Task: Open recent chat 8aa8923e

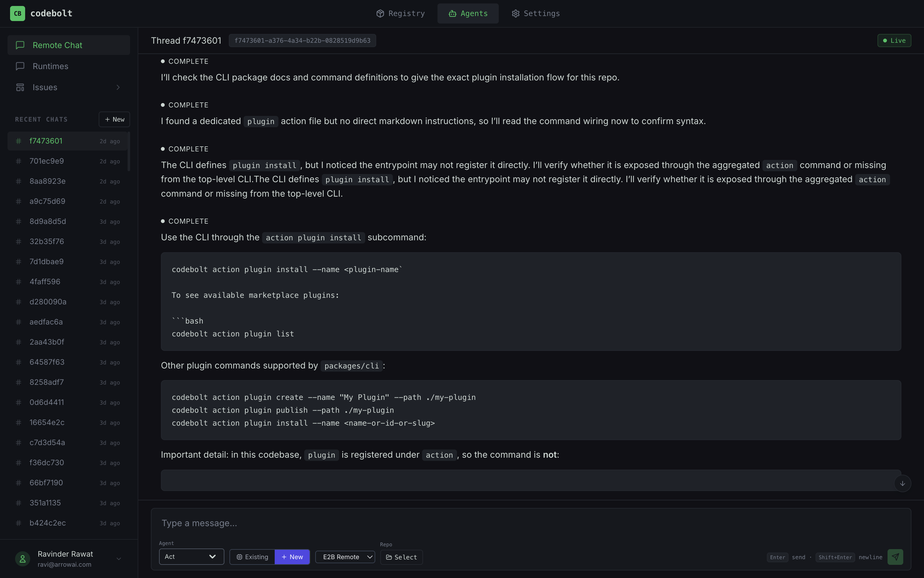Action: pos(67,181)
